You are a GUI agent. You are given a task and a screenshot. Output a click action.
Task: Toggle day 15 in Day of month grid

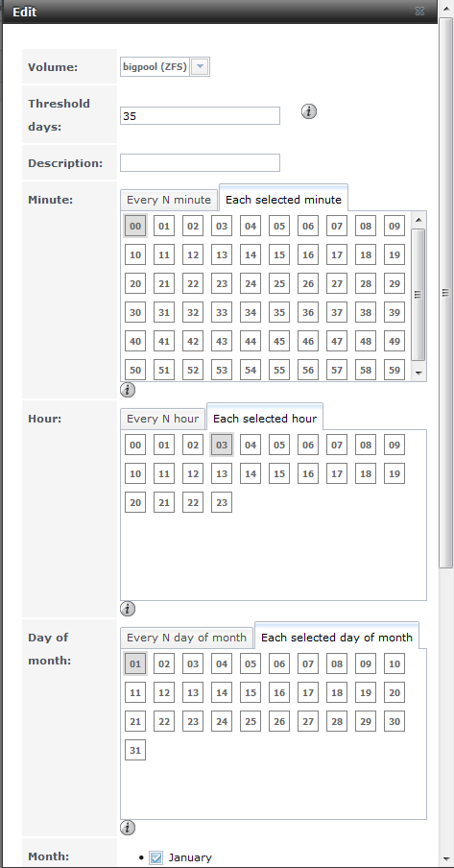tap(251, 692)
